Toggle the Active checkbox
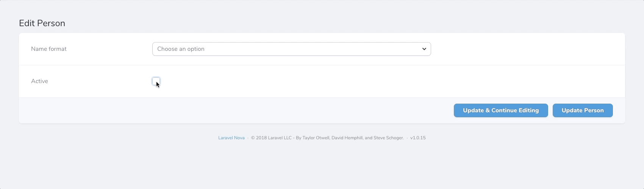Viewport: 644px width, 189px height. tap(156, 81)
